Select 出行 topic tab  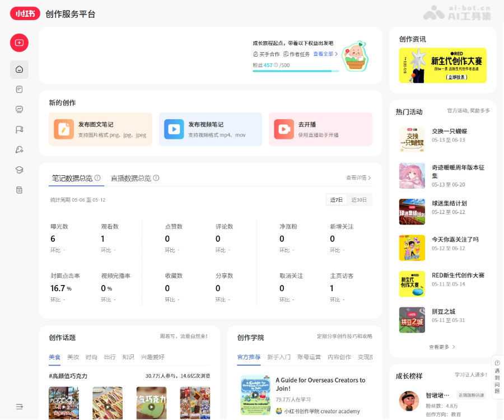pyautogui.click(x=110, y=357)
